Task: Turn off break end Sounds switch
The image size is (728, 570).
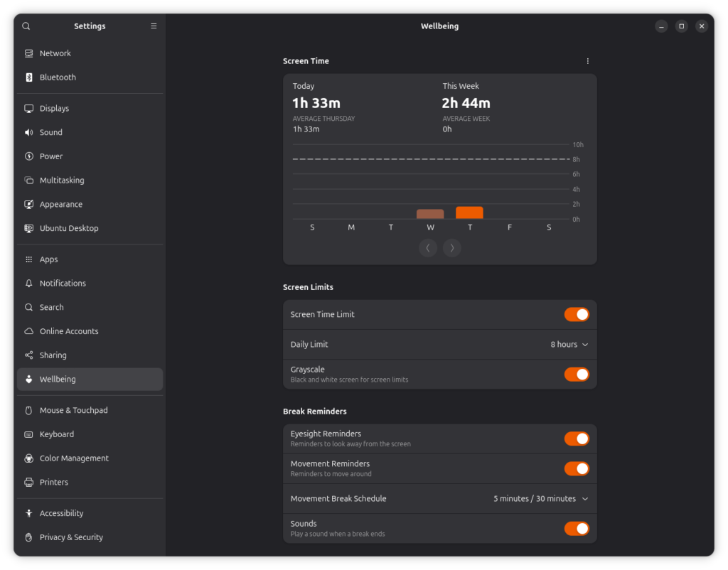Action: [577, 529]
